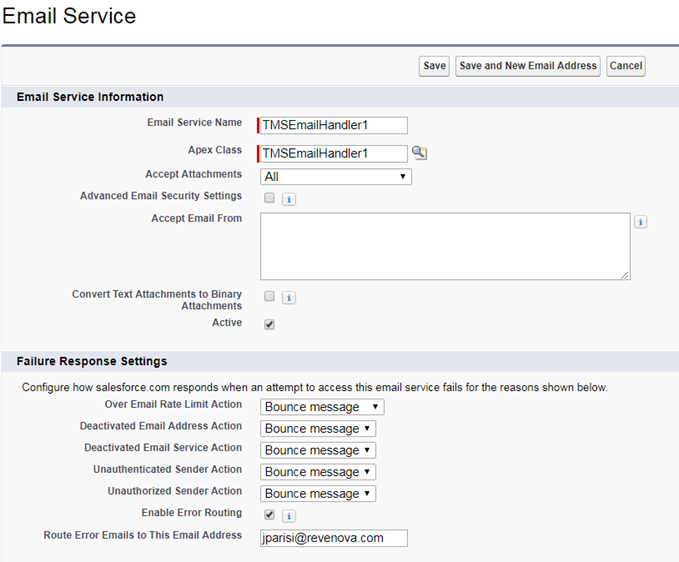The image size is (679, 562).
Task: Enable Advanced Email Security Settings checkbox
Action: [x=269, y=198]
